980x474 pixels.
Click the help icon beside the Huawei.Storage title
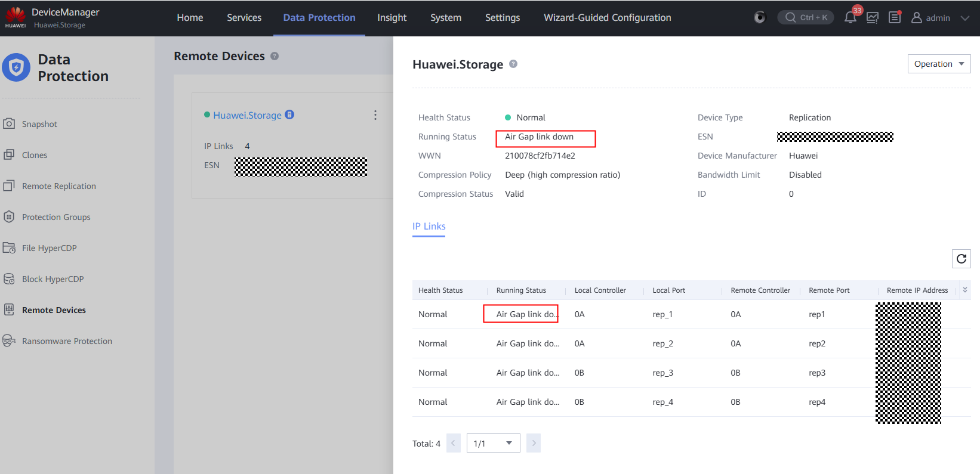pos(513,64)
